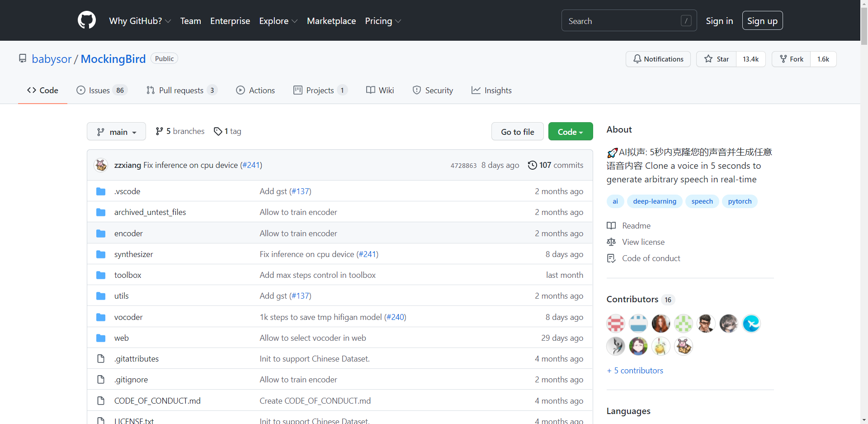Open the .vscode folder

pyautogui.click(x=127, y=191)
